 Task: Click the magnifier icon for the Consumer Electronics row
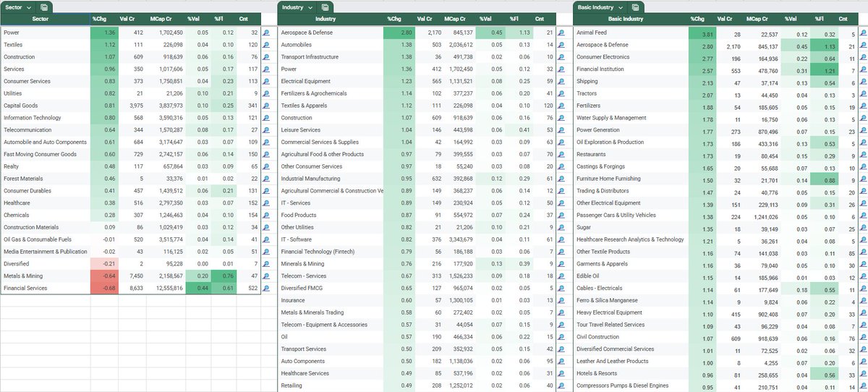click(863, 57)
